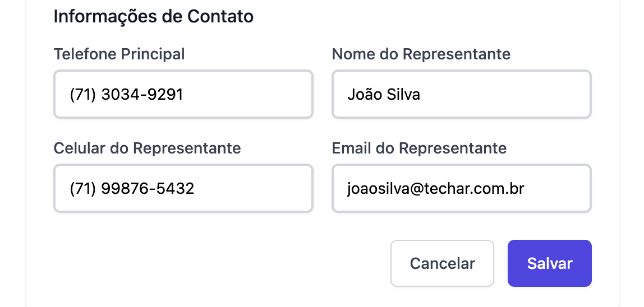Screen dimensions: 644x307
Task: Click the "Informações de Contato" section heading
Action: pos(153,17)
